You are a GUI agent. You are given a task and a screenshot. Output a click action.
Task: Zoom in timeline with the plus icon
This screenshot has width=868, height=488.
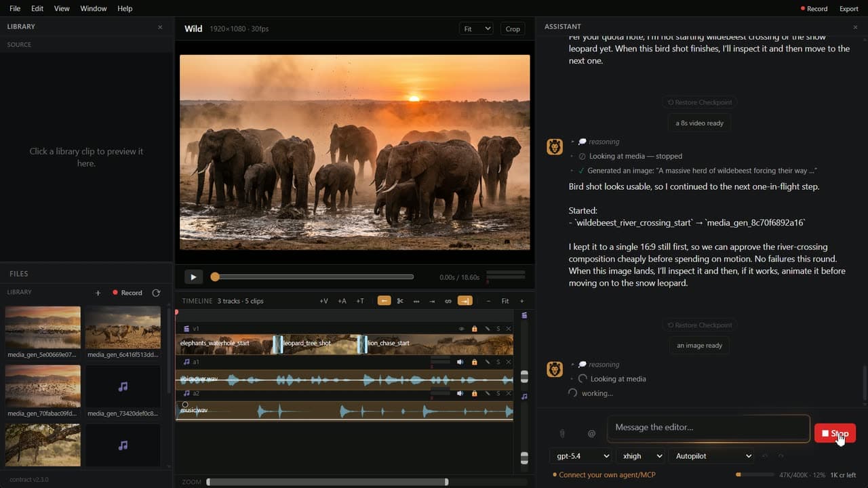pos(521,301)
